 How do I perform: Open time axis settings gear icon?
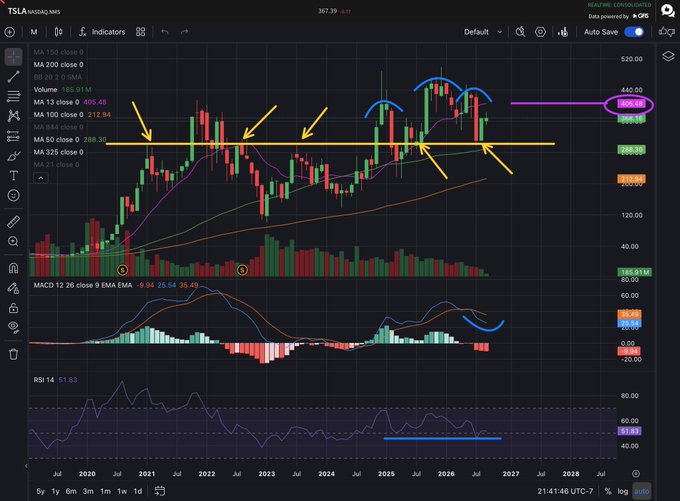point(636,474)
